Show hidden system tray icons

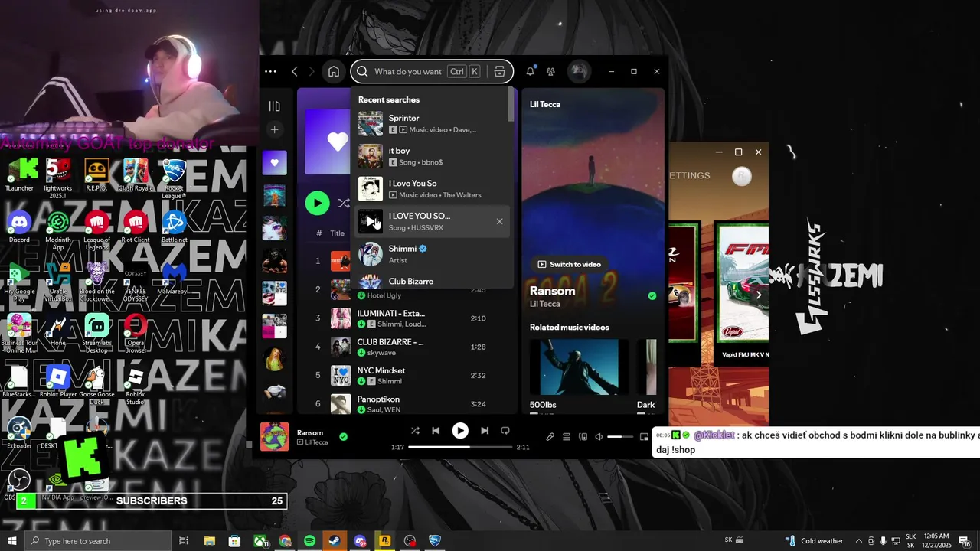point(858,541)
